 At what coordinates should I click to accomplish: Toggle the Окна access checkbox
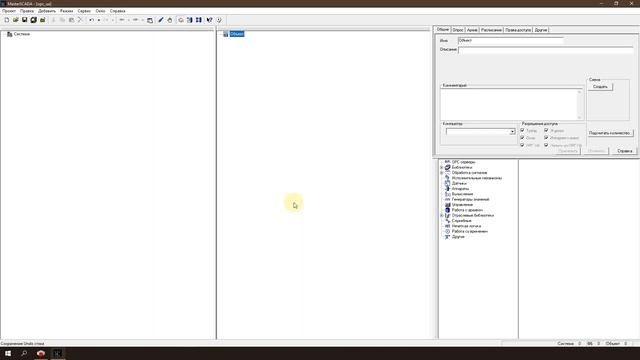tap(522, 138)
